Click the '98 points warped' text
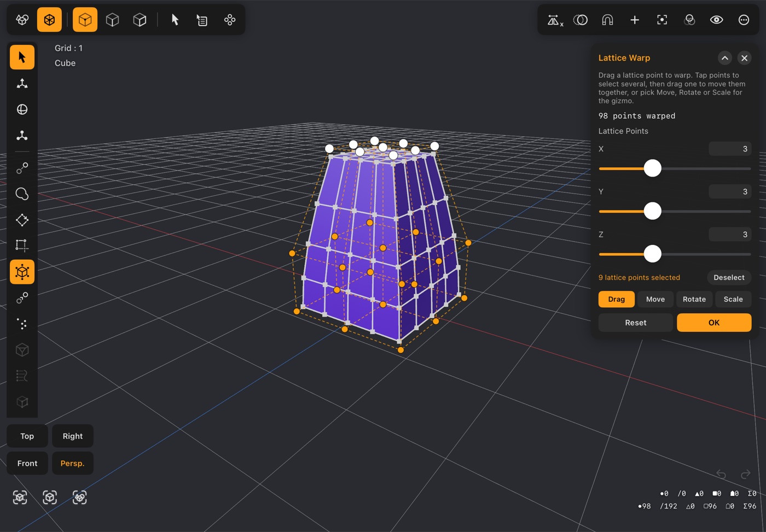 click(x=637, y=116)
